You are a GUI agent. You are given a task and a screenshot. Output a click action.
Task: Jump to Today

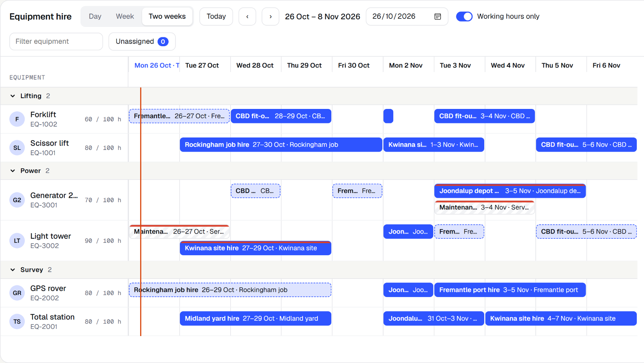pyautogui.click(x=216, y=16)
